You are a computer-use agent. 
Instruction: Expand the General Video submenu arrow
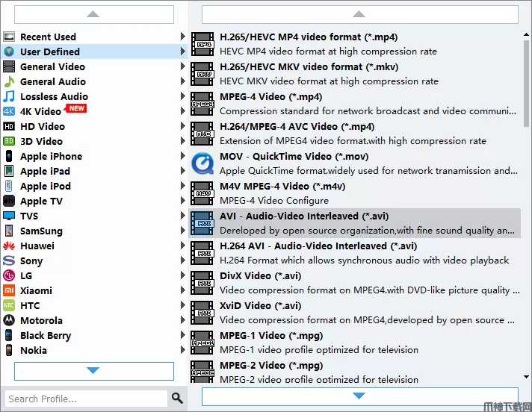click(183, 66)
